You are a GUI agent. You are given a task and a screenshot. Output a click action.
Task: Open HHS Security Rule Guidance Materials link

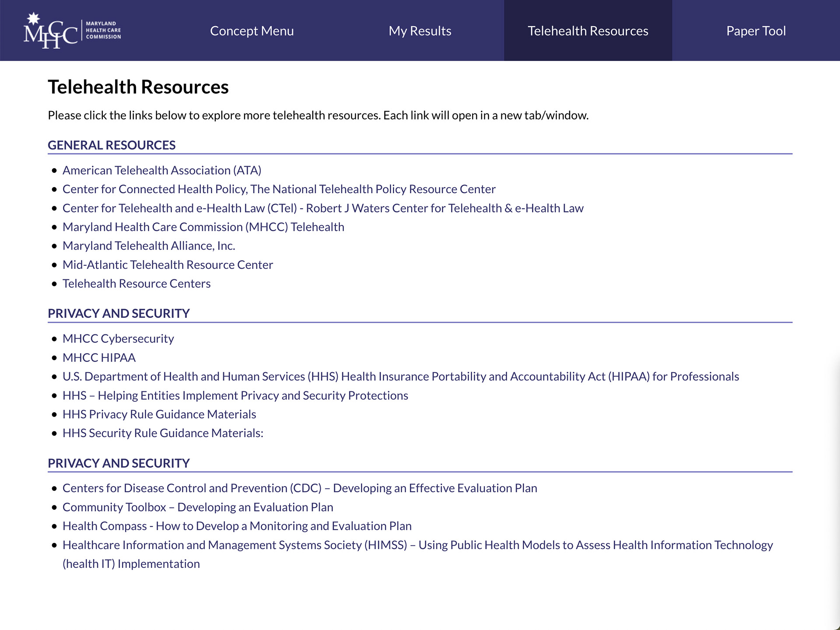click(x=163, y=433)
